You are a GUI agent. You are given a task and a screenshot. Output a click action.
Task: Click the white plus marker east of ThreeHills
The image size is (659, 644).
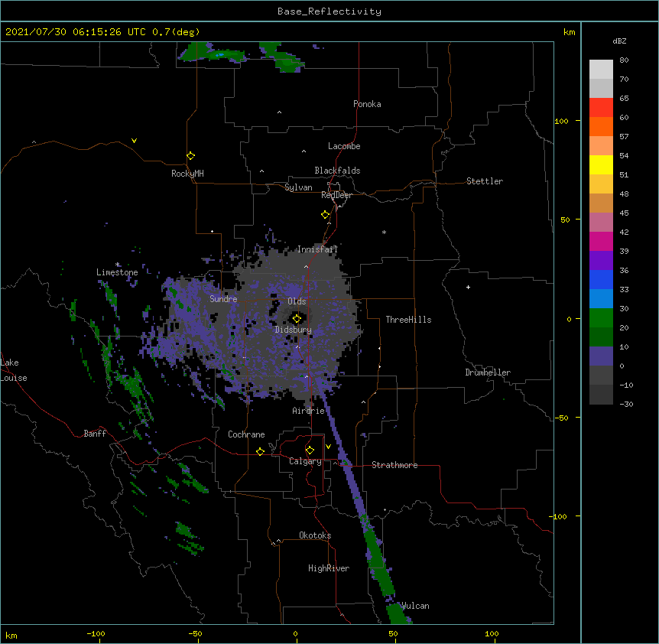pos(468,287)
